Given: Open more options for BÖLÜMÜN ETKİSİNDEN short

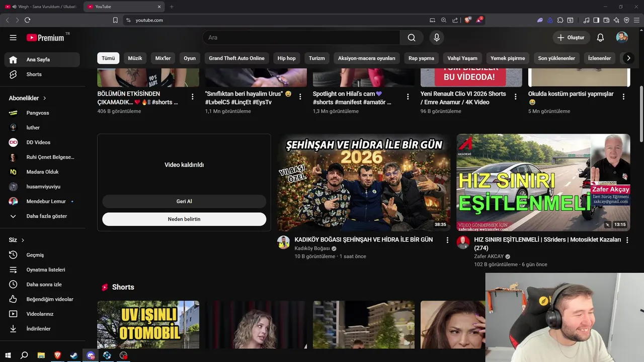Looking at the screenshot, I should tap(193, 97).
